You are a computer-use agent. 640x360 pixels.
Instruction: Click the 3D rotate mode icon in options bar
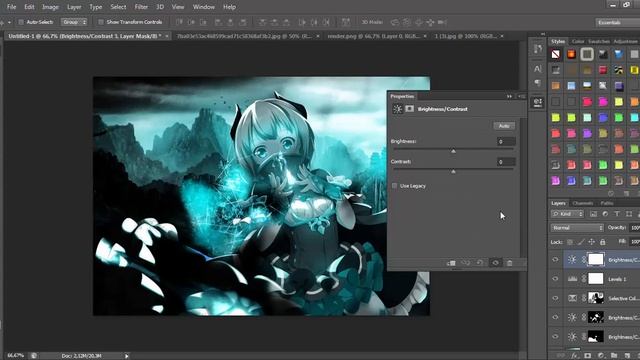(394, 22)
